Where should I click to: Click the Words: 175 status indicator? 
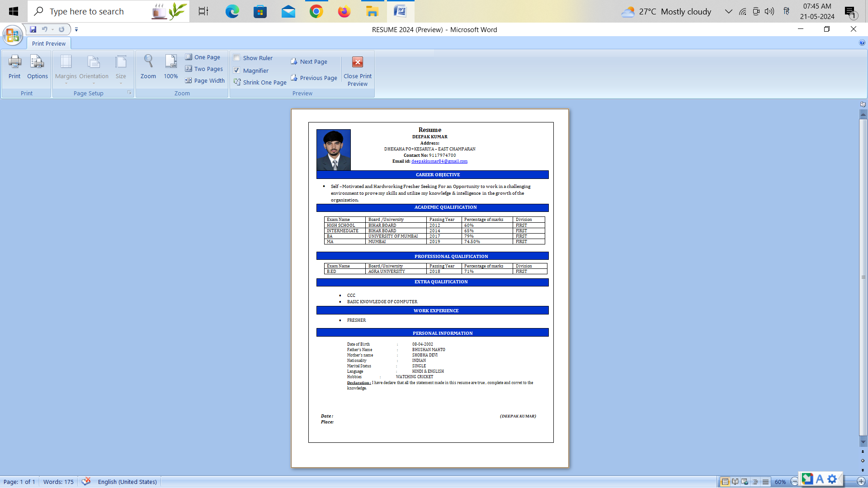(x=58, y=482)
